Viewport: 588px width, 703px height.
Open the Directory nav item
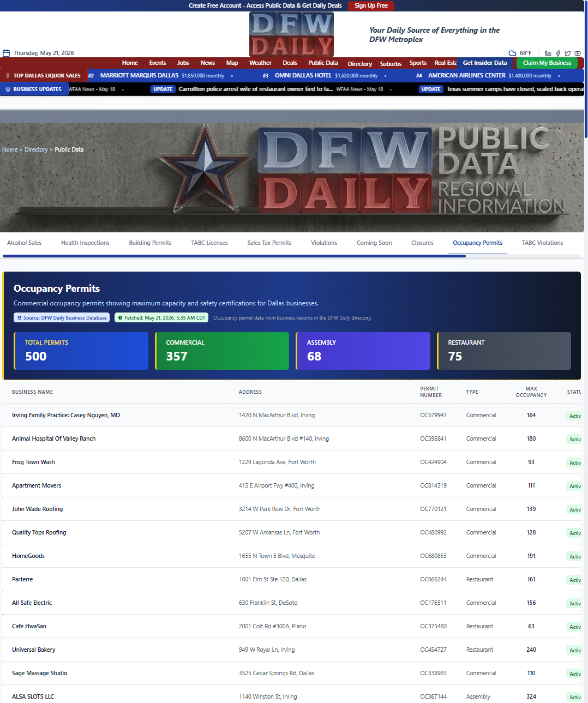coord(360,64)
